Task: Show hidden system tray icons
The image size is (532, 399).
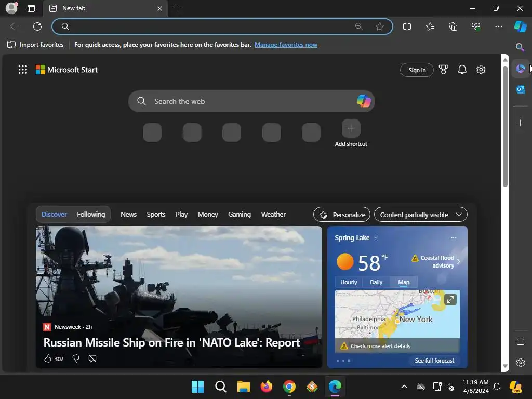Action: click(404, 387)
